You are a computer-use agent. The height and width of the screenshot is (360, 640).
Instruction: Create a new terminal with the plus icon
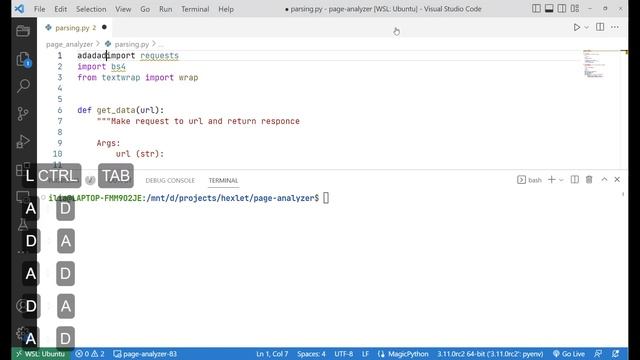pyautogui.click(x=551, y=180)
